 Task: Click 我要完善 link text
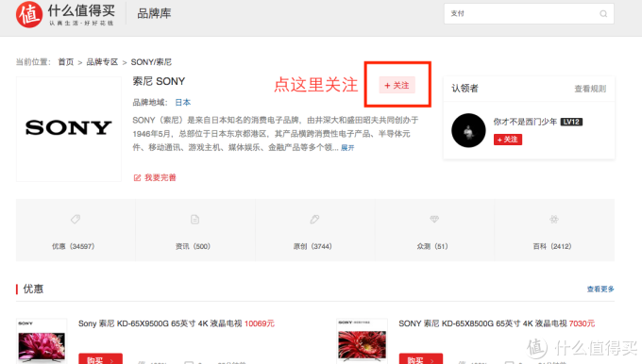coord(160,177)
